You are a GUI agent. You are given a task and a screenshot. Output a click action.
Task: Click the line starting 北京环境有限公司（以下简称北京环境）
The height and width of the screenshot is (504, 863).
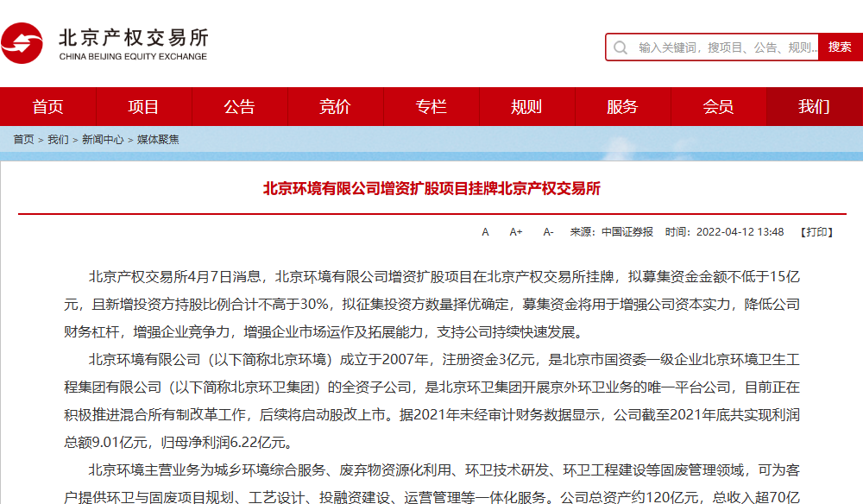point(444,360)
